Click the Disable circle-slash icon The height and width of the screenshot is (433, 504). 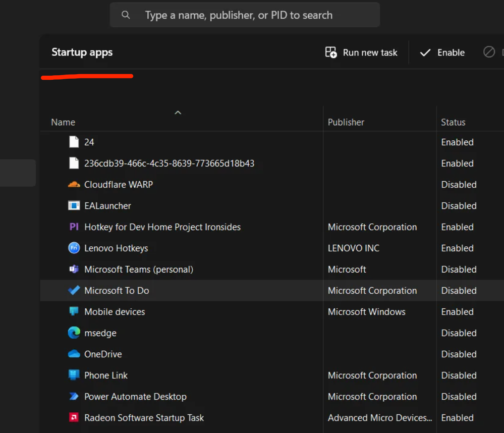(x=488, y=52)
